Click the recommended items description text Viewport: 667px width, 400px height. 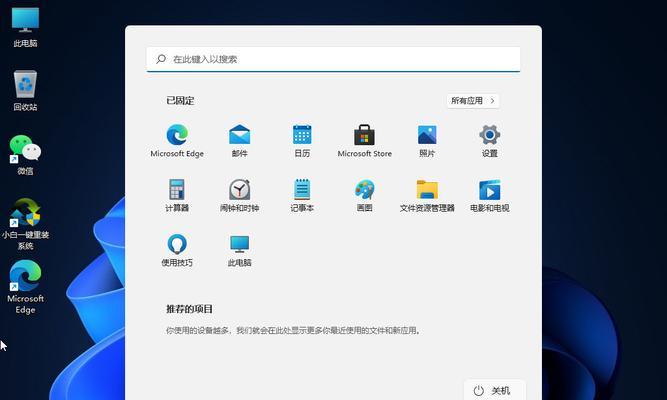tap(293, 330)
